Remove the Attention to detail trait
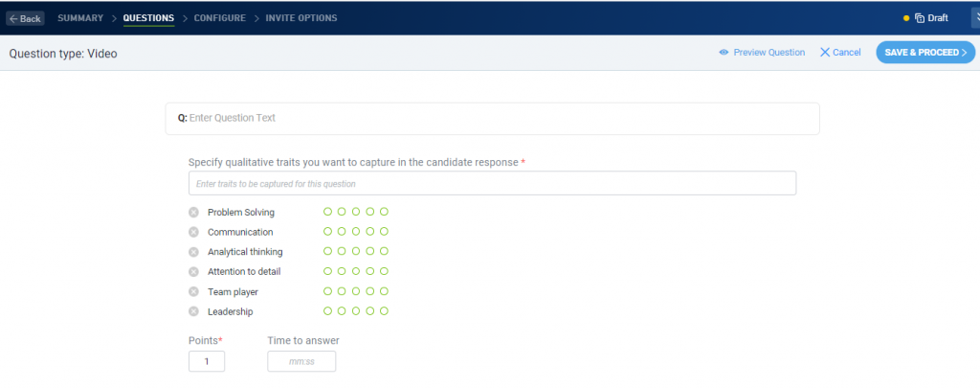The width and height of the screenshot is (980, 388). [x=193, y=272]
